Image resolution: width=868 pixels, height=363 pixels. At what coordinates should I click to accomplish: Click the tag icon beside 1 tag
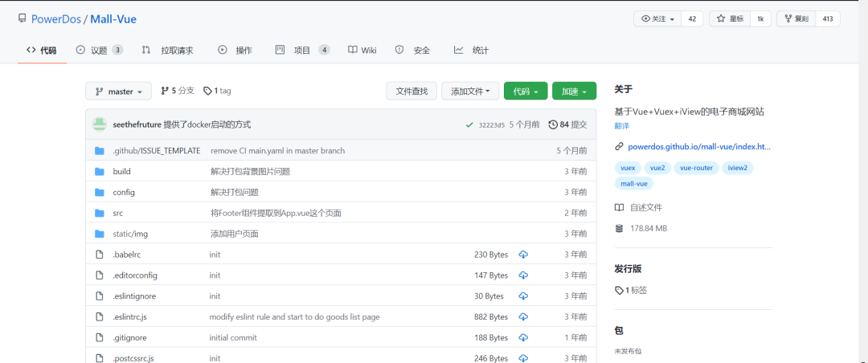click(207, 91)
